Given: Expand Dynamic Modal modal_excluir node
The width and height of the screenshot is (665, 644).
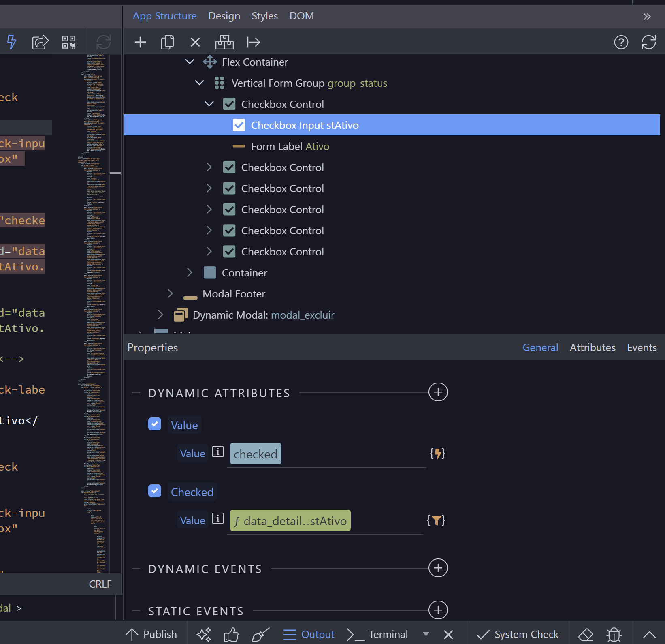Looking at the screenshot, I should point(160,315).
